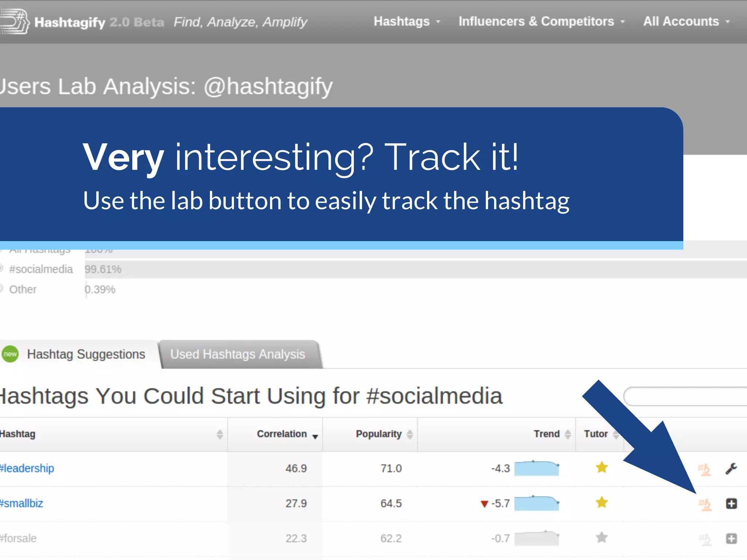The width and height of the screenshot is (747, 560).
Task: Click the -5.7 trend value
Action: [500, 503]
